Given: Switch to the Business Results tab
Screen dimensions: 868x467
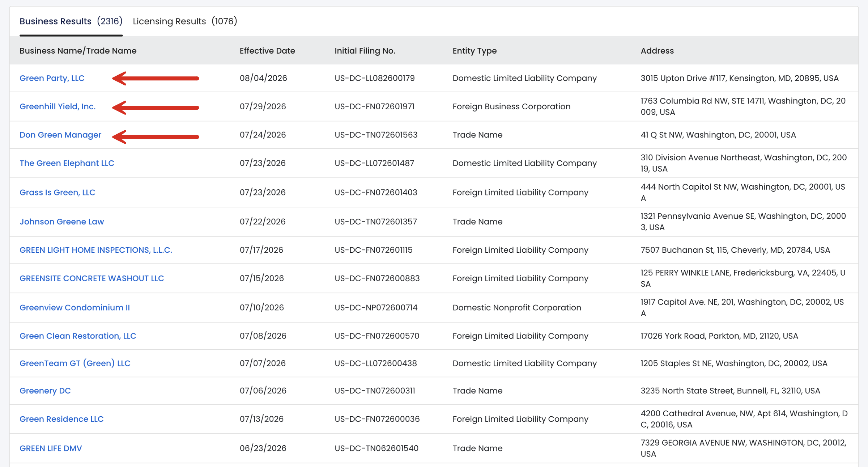Looking at the screenshot, I should [x=71, y=21].
